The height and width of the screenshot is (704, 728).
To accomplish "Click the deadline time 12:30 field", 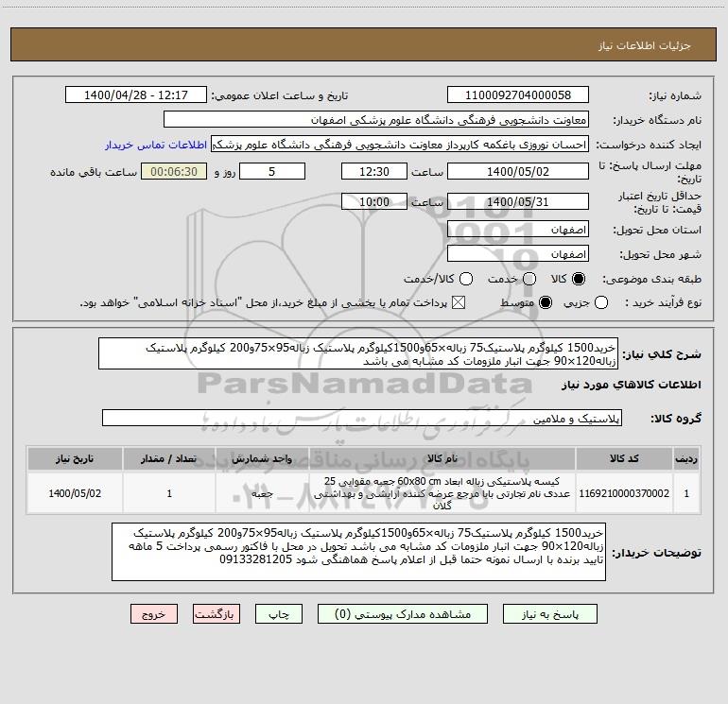I will tap(374, 171).
